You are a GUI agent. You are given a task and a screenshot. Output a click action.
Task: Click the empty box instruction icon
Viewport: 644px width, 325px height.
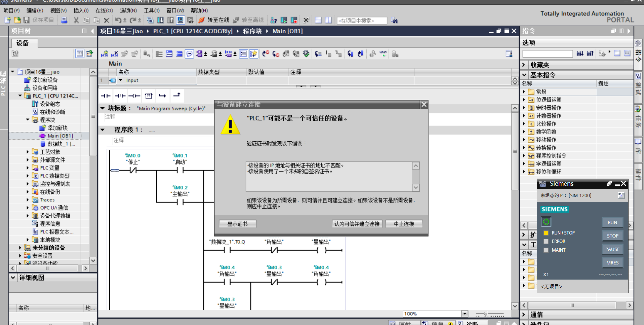[149, 96]
